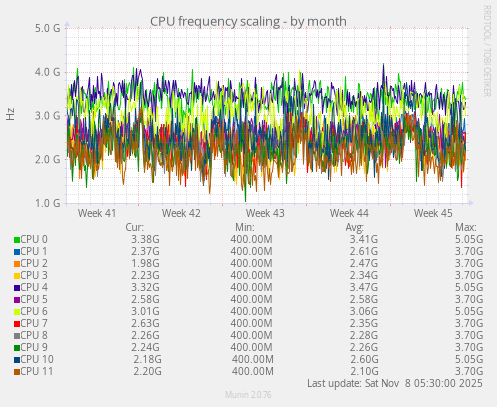
Task: Click CPU 0 current value 3.38G
Action: 145,239
